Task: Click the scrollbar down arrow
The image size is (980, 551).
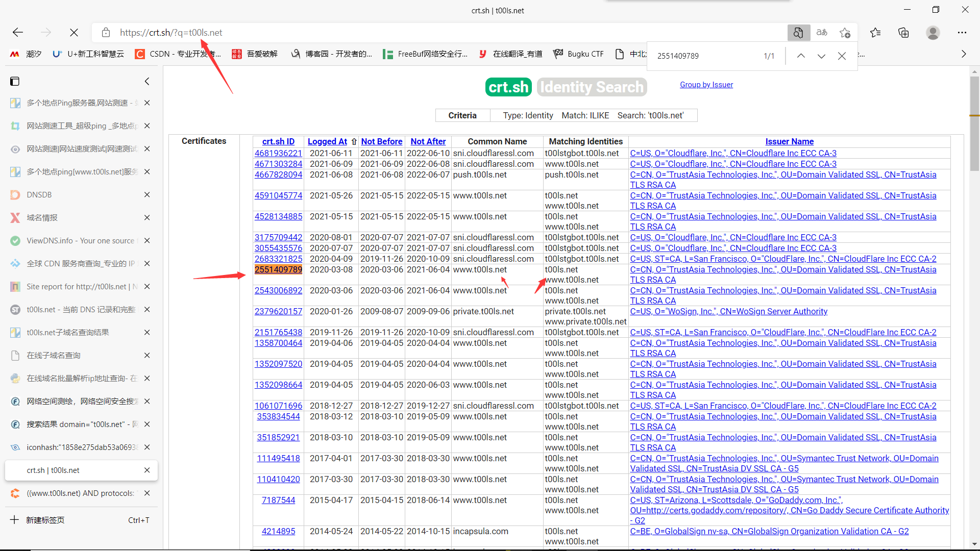Action: click(x=974, y=544)
